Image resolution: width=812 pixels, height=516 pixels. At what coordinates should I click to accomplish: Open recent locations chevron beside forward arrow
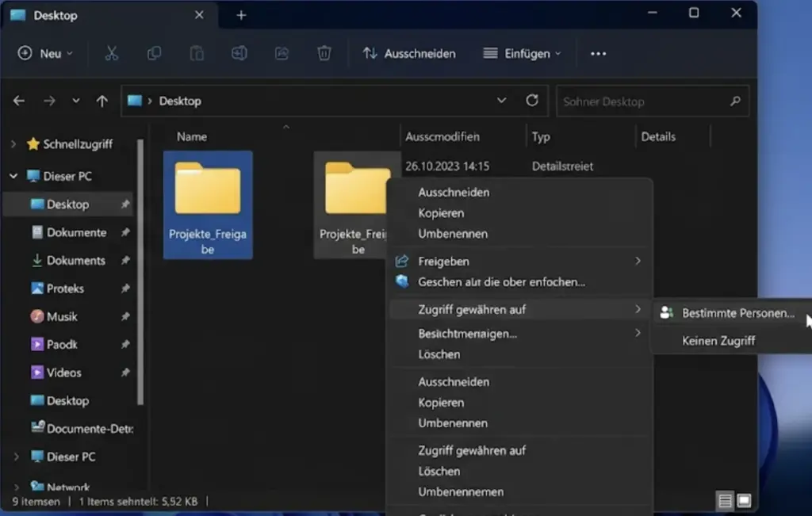76,101
